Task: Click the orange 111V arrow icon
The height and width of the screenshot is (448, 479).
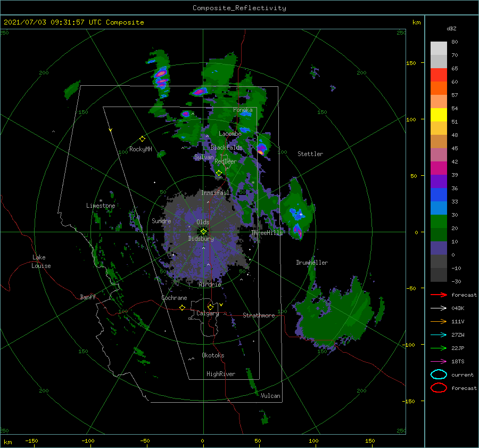Action: pos(439,321)
